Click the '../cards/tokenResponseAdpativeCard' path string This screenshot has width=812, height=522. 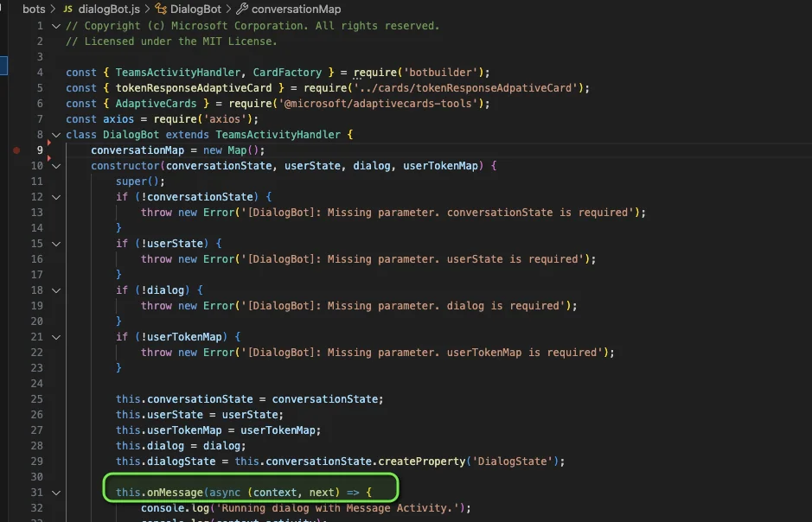[x=465, y=88]
